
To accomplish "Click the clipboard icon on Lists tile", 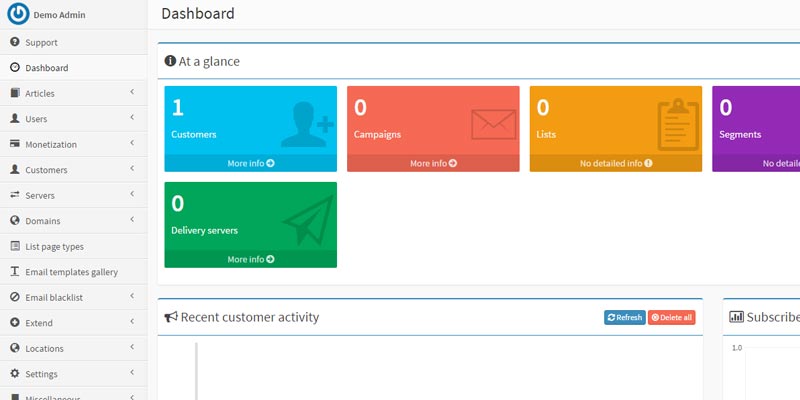I will point(676,124).
